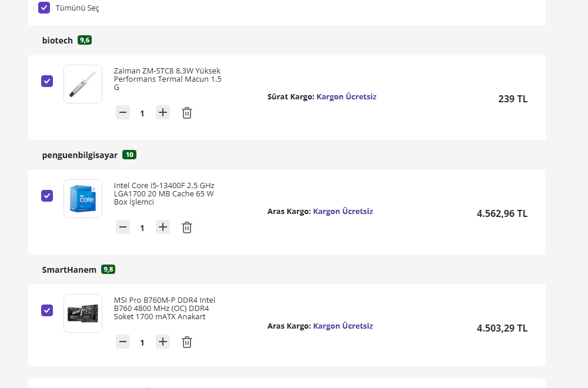Screen dimensions: 588x388
Task: Remove Intel Core i5-13400F from cart
Action: point(186,228)
